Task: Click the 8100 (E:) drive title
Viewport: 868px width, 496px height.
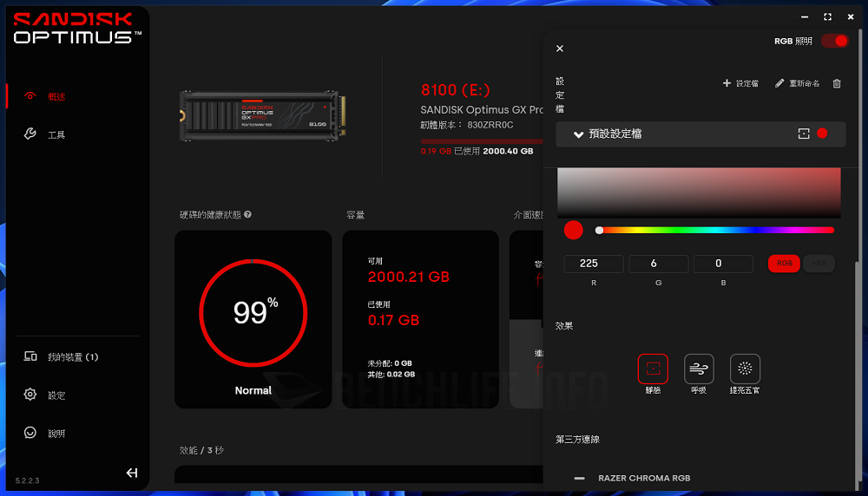Action: click(x=455, y=89)
